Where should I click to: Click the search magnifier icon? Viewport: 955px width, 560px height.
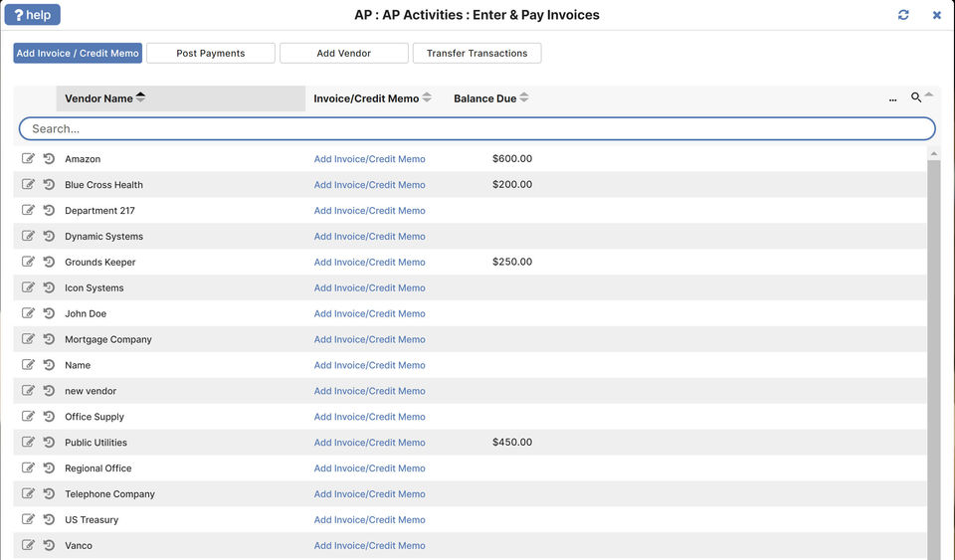pos(916,97)
